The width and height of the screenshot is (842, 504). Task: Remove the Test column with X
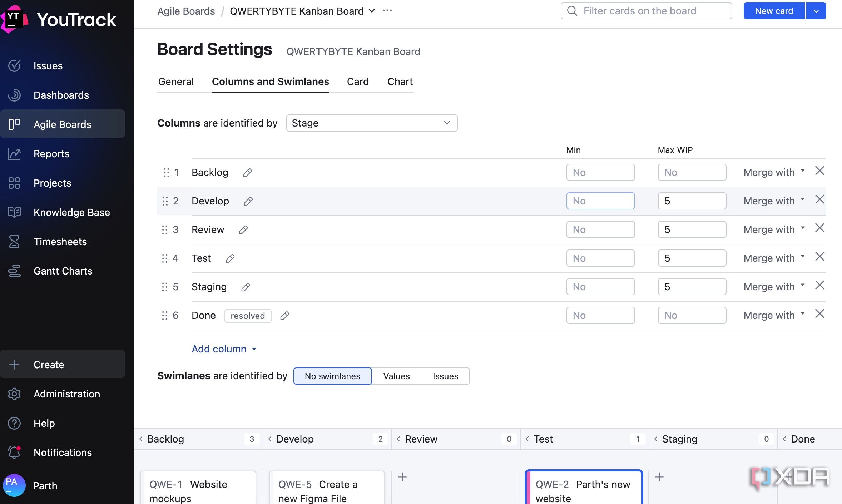820,257
